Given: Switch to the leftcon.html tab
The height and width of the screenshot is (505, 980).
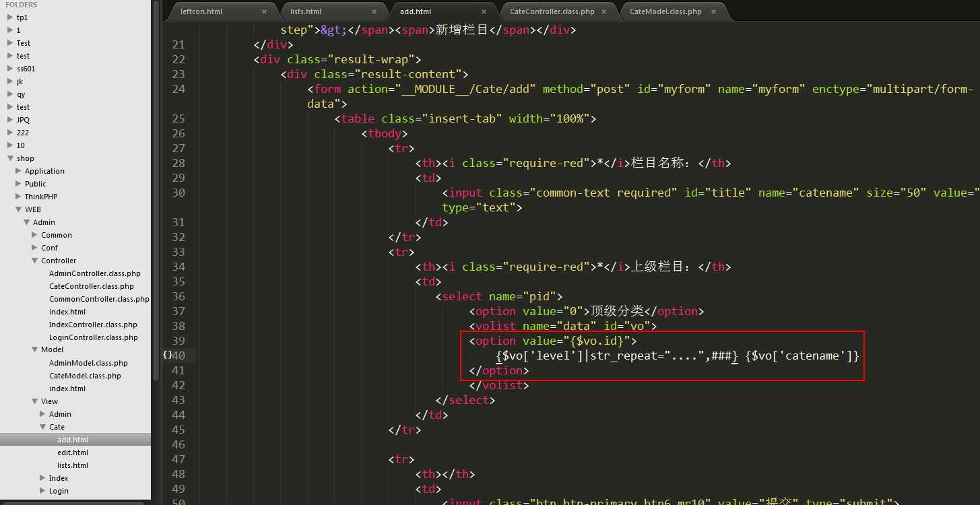Looking at the screenshot, I should [x=201, y=11].
